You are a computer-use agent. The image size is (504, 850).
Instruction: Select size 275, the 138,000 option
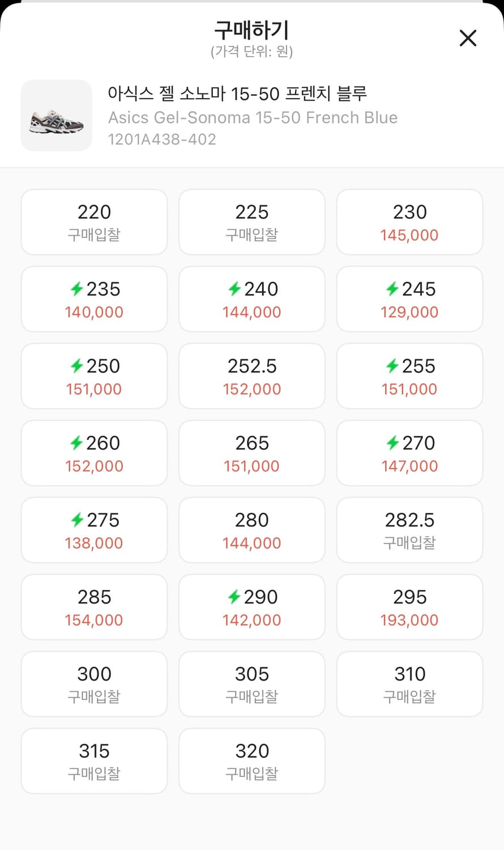(x=94, y=530)
